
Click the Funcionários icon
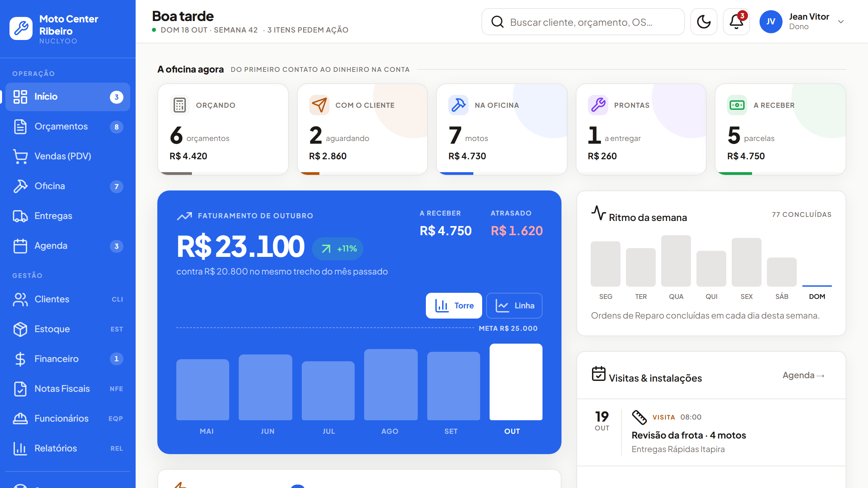pos(20,419)
